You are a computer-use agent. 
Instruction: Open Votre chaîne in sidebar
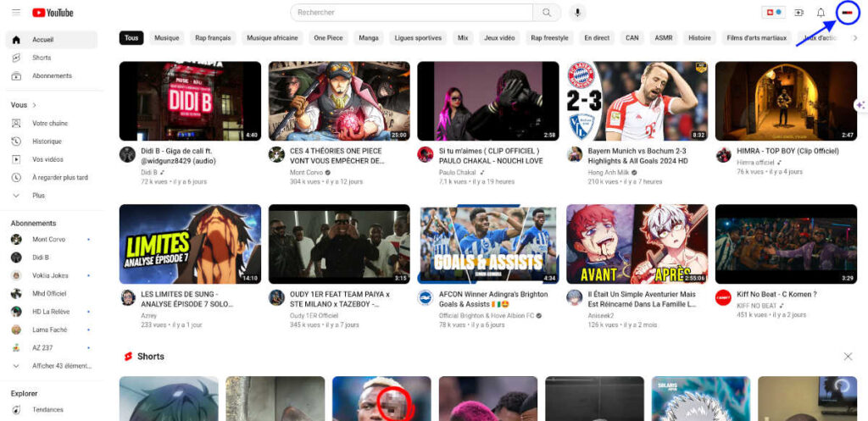click(x=52, y=124)
